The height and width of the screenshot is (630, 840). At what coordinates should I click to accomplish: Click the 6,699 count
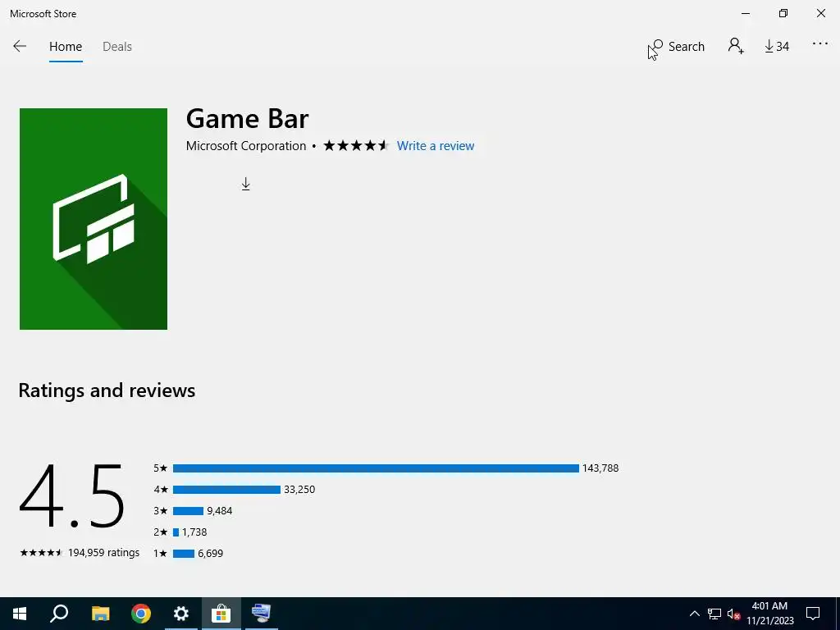[x=211, y=554]
